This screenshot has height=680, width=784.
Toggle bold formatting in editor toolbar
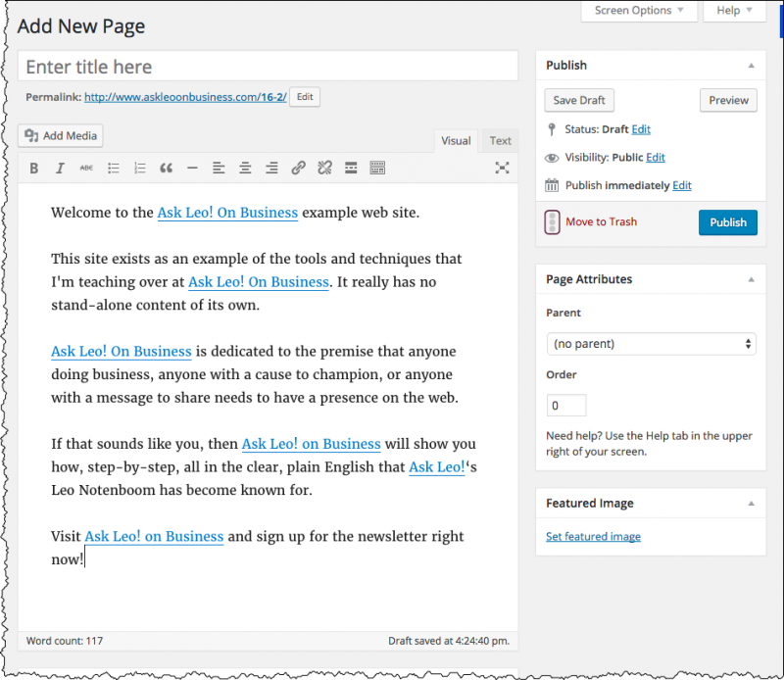(x=34, y=168)
